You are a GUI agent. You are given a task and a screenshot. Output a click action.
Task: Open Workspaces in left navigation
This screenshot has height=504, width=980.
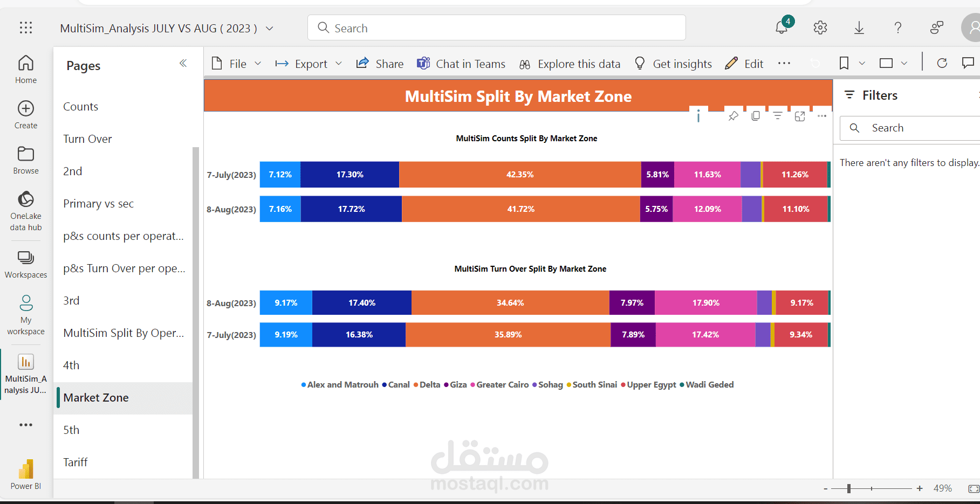pyautogui.click(x=26, y=265)
